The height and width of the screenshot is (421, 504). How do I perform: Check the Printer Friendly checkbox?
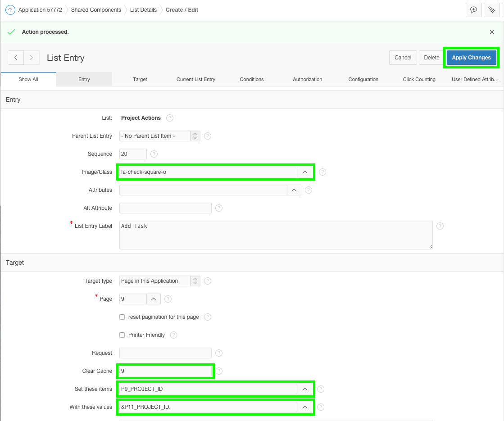click(x=122, y=335)
